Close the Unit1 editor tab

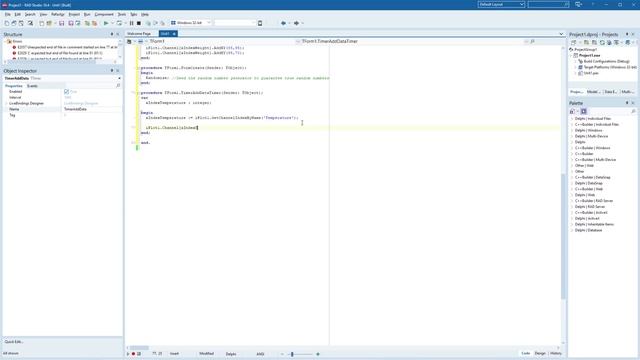coord(174,33)
